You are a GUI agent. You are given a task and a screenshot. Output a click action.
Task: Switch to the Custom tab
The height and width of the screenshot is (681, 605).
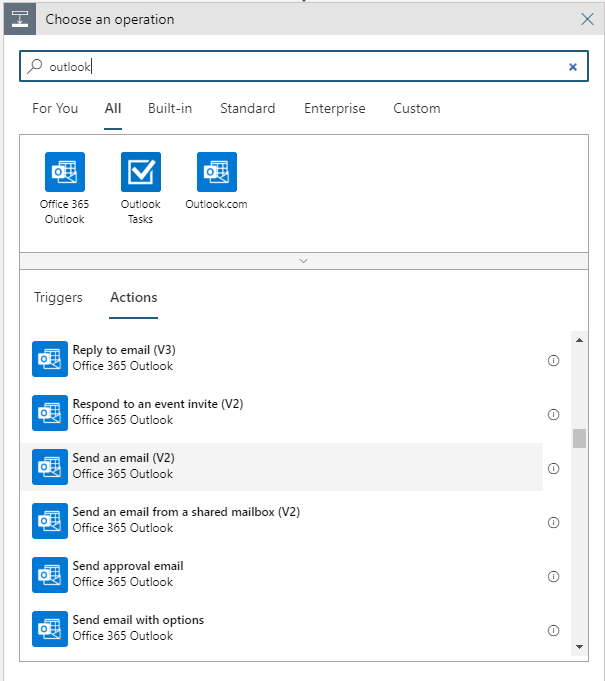click(417, 108)
